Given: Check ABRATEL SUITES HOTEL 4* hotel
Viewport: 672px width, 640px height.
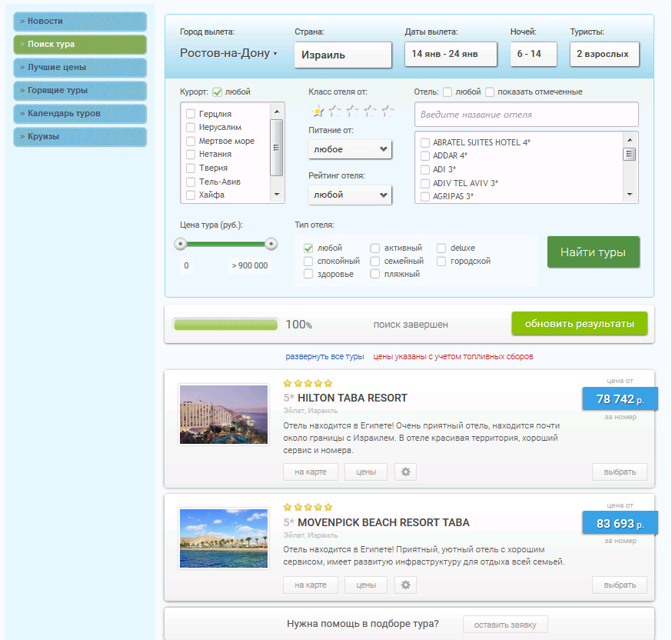Looking at the screenshot, I should [x=425, y=143].
